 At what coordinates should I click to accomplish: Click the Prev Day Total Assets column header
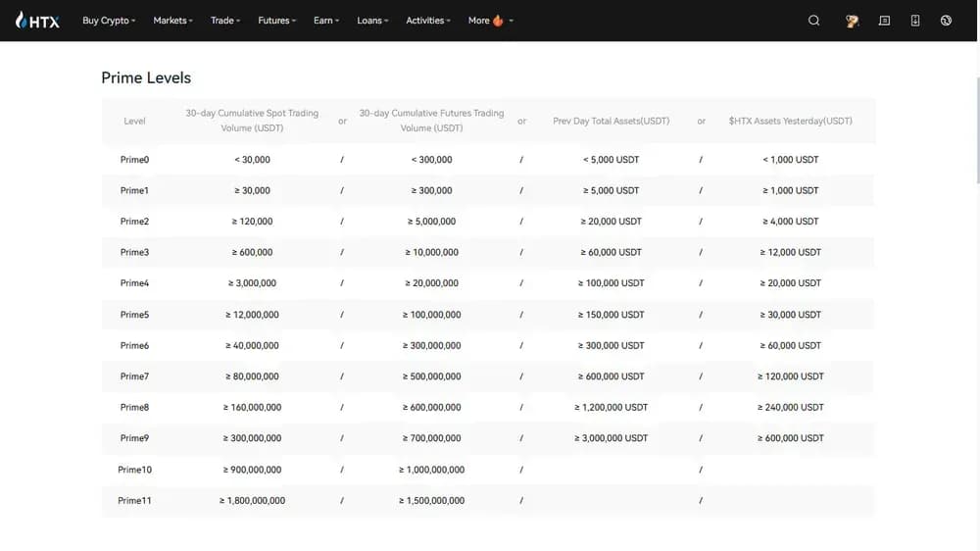[612, 122]
